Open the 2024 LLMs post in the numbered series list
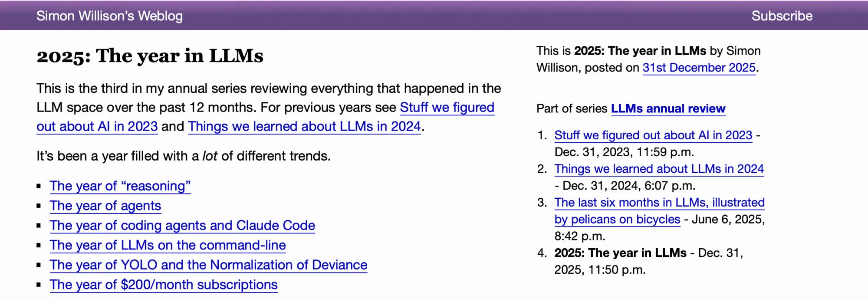The height and width of the screenshot is (299, 868). [659, 169]
